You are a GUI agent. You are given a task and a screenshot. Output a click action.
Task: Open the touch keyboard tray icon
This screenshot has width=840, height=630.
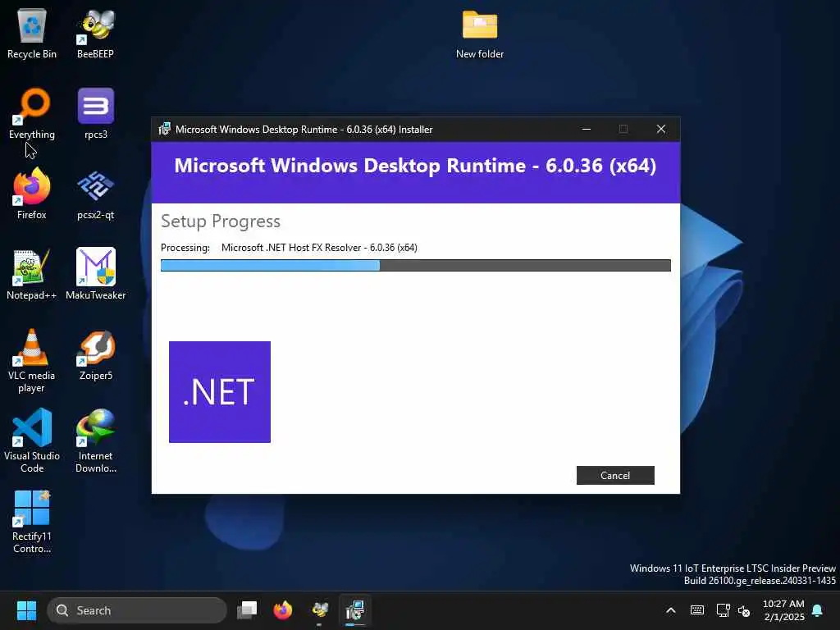coord(697,610)
